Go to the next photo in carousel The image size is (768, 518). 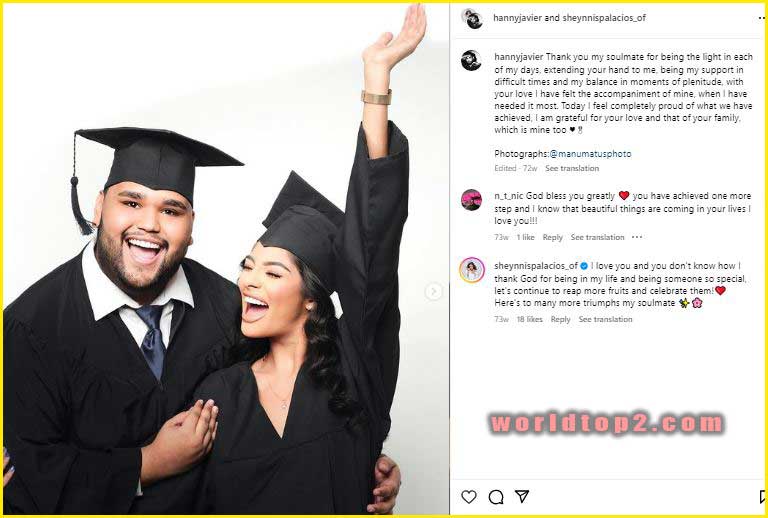[x=433, y=292]
